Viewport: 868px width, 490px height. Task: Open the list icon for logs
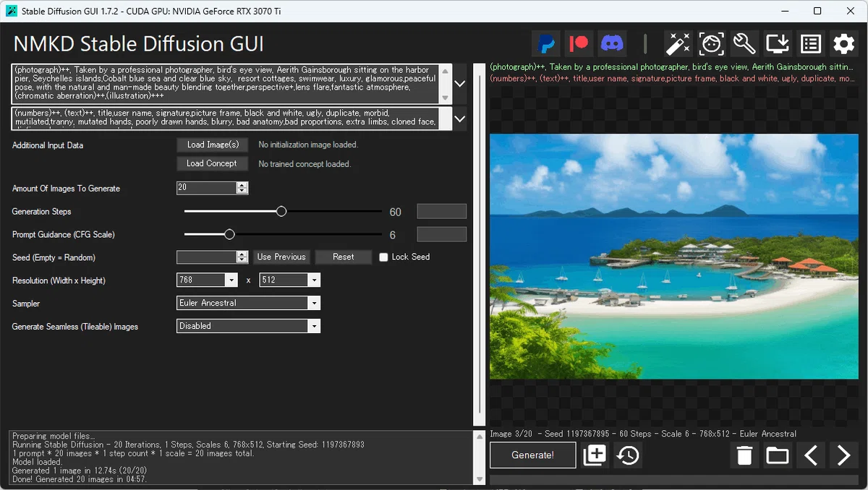[811, 44]
